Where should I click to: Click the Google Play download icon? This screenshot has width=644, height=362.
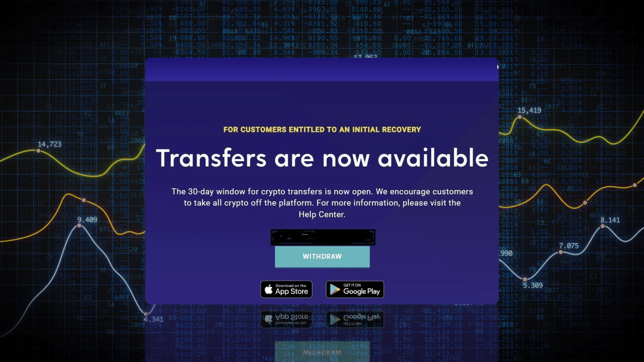pos(354,290)
